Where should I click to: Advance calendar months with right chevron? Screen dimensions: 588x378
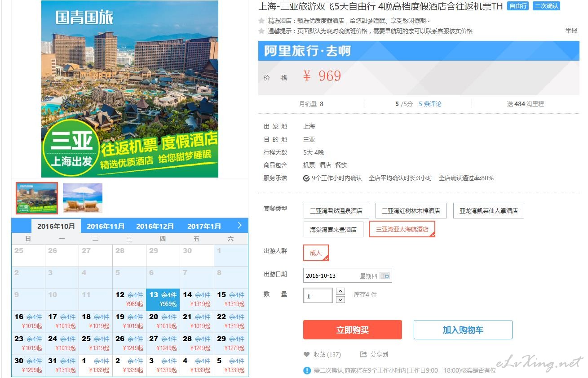pyautogui.click(x=239, y=226)
